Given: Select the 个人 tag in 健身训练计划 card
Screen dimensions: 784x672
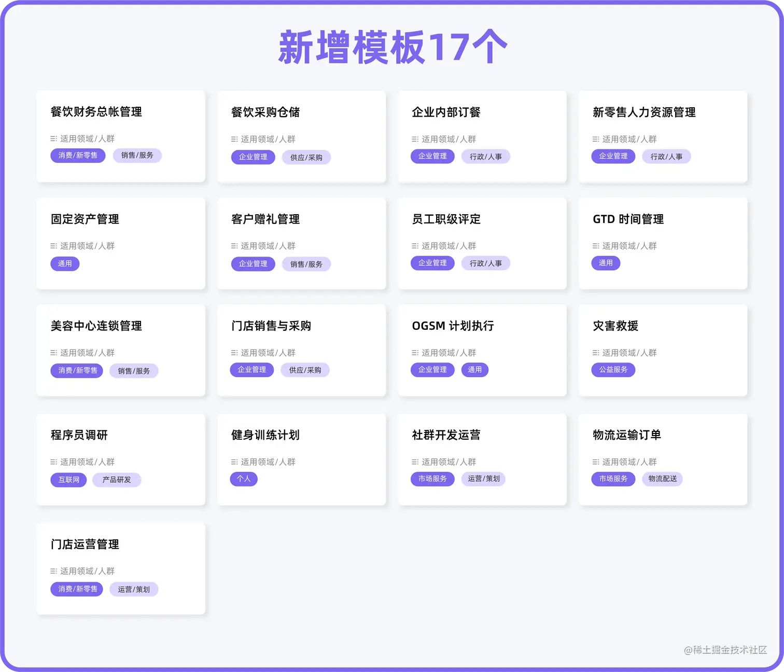Looking at the screenshot, I should click(244, 479).
